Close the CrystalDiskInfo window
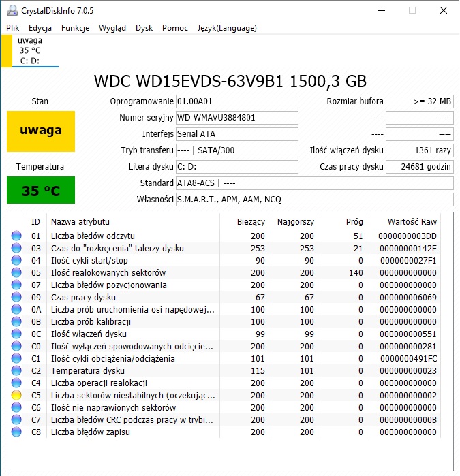The image size is (460, 476). [x=443, y=10]
